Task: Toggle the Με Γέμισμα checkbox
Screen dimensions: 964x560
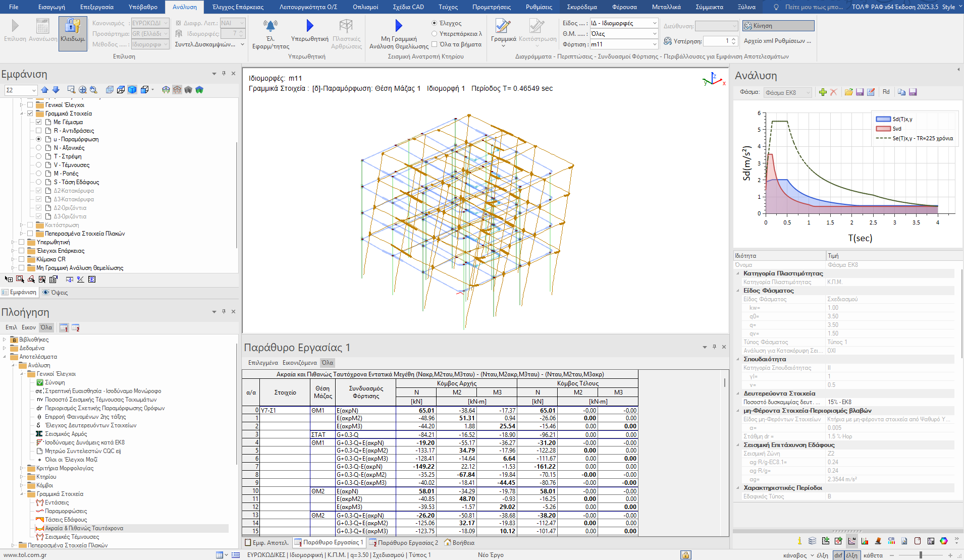Action: [x=39, y=122]
